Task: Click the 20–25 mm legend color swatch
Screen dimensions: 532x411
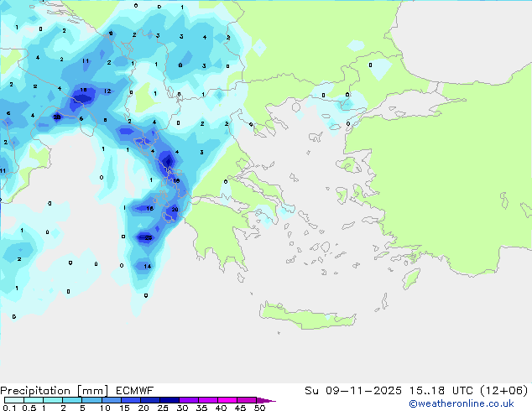Action: point(150,400)
